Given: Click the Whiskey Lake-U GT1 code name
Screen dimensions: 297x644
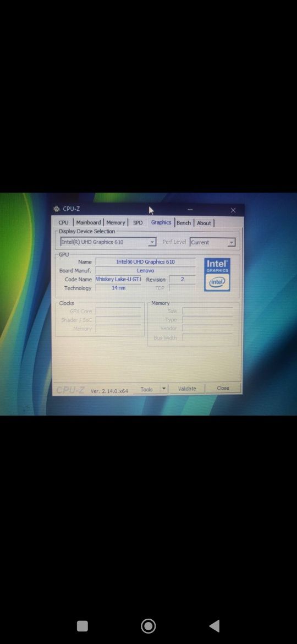Looking at the screenshot, I should (x=118, y=279).
